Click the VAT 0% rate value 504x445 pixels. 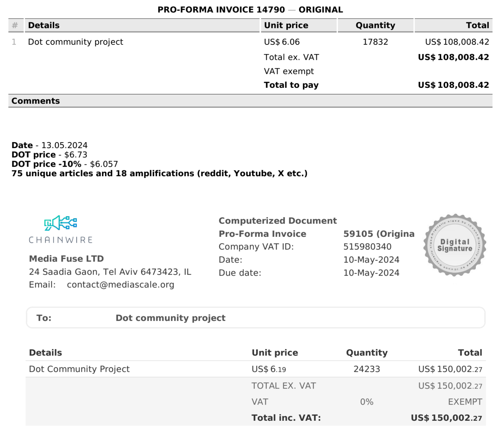tap(367, 402)
